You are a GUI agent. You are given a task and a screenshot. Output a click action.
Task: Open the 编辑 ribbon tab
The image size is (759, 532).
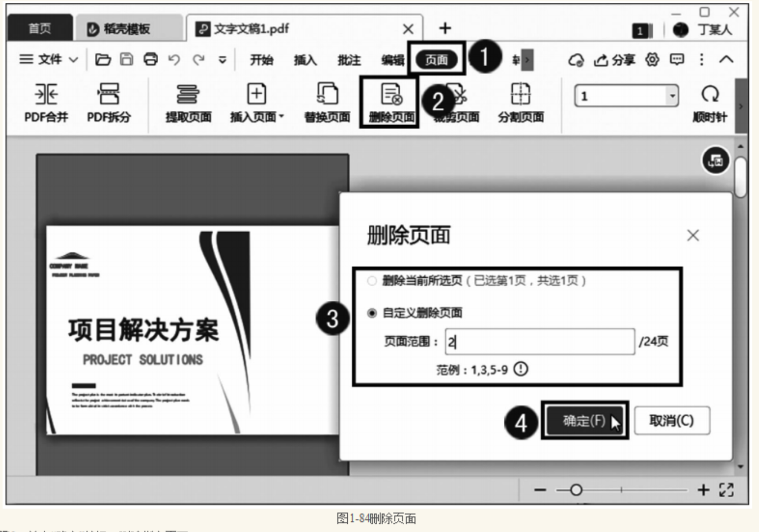(x=392, y=60)
